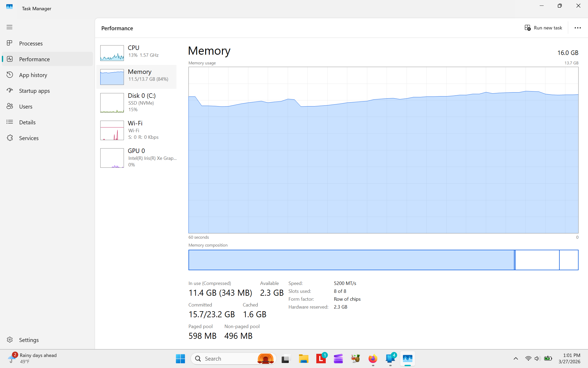This screenshot has height=368, width=588.
Task: Open Firefox from the taskbar
Action: [373, 359]
